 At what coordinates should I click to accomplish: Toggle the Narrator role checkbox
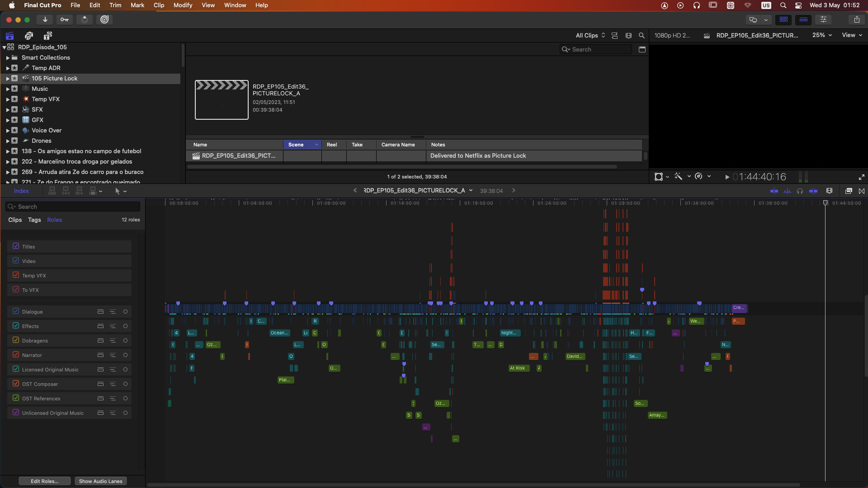16,355
